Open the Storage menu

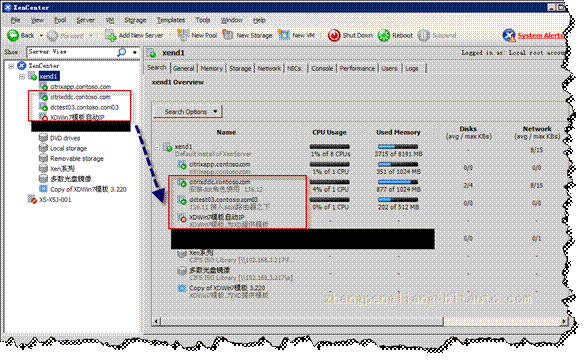coord(135,20)
